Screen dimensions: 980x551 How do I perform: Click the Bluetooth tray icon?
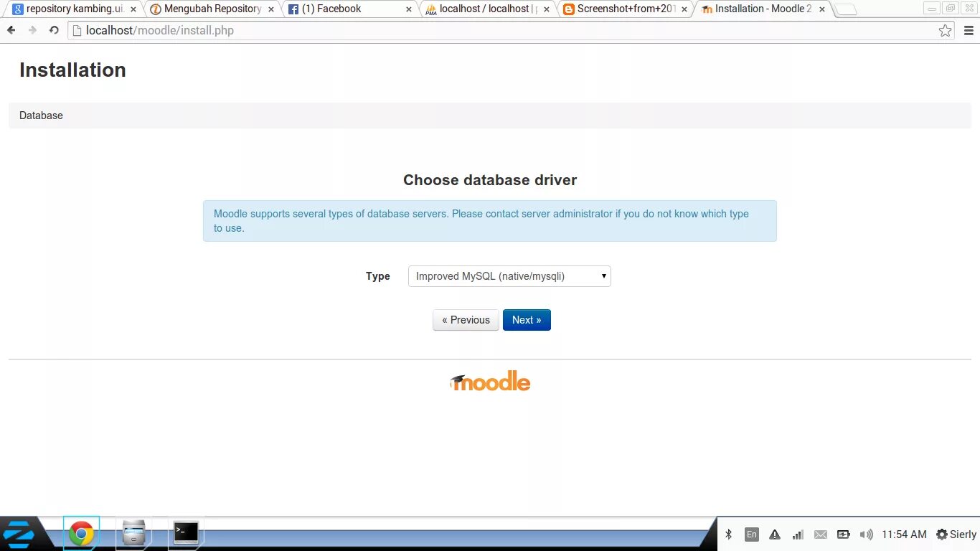pyautogui.click(x=728, y=534)
